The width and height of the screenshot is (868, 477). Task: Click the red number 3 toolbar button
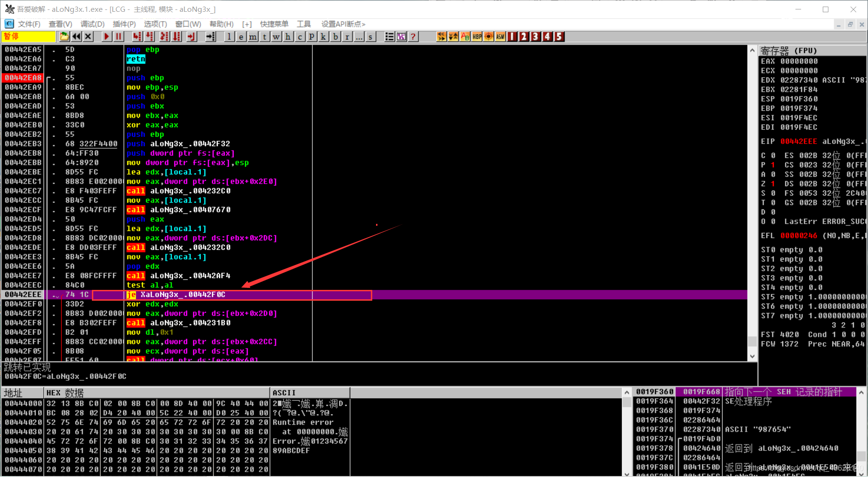[x=535, y=36]
